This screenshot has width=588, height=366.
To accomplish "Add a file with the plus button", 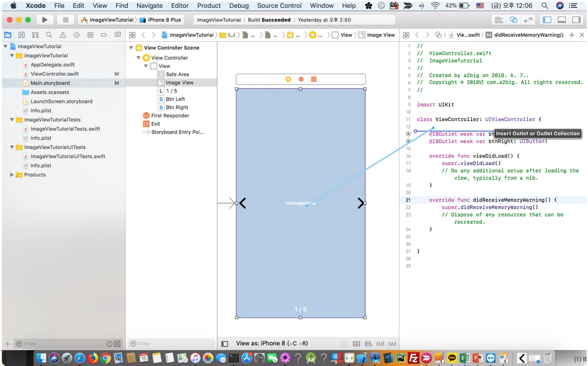I will 7,343.
